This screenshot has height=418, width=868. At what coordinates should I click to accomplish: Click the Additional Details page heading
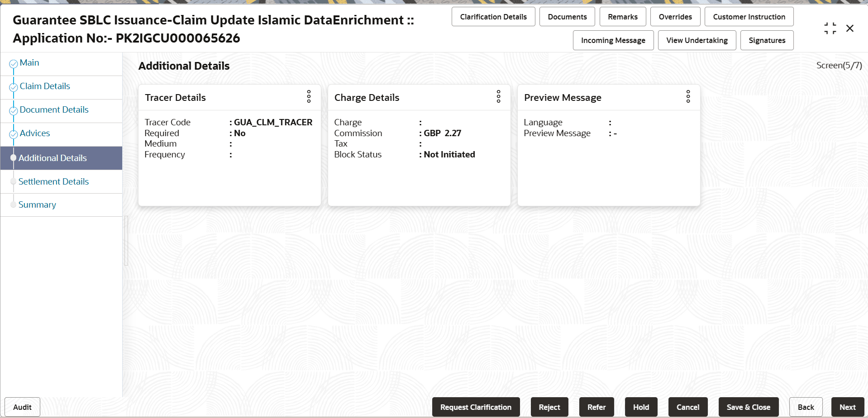point(184,66)
